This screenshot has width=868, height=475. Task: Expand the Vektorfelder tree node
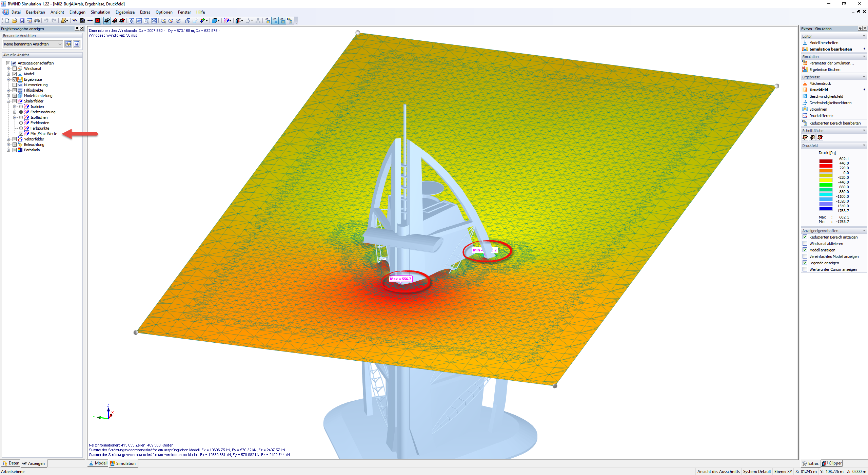coord(8,139)
